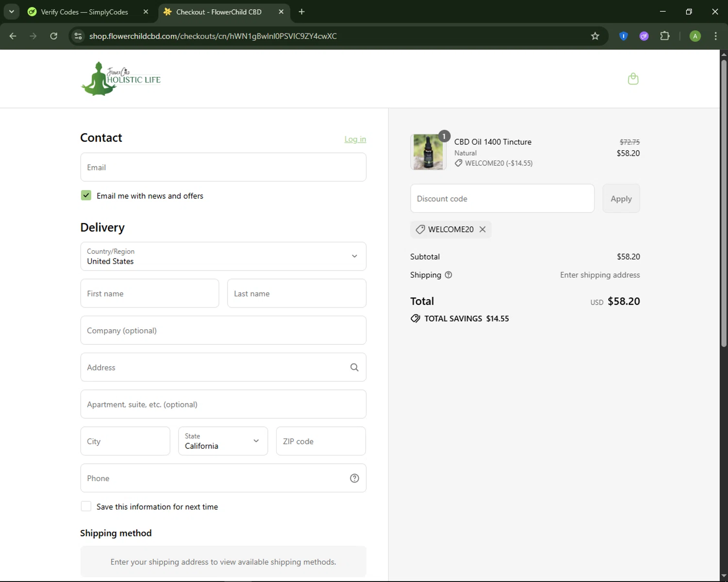Click the Enter shipping address text
This screenshot has width=728, height=582.
[x=600, y=275]
